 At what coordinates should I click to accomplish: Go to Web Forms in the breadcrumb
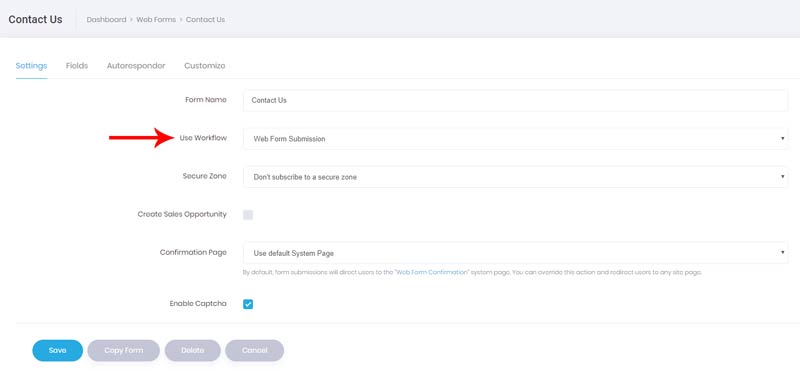coord(156,20)
